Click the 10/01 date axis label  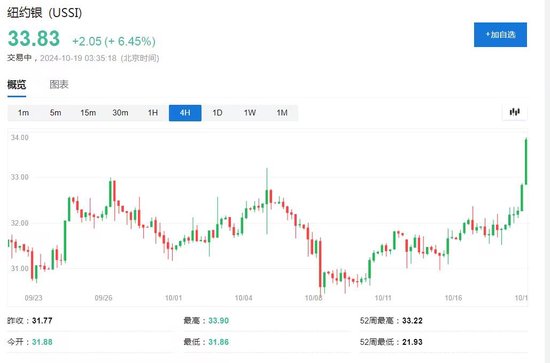[x=174, y=298]
